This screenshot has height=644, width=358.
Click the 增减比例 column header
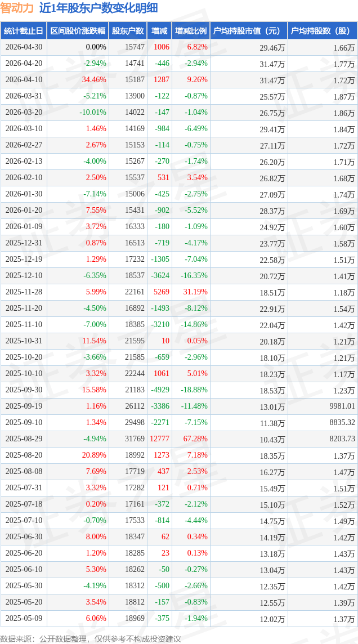click(191, 31)
